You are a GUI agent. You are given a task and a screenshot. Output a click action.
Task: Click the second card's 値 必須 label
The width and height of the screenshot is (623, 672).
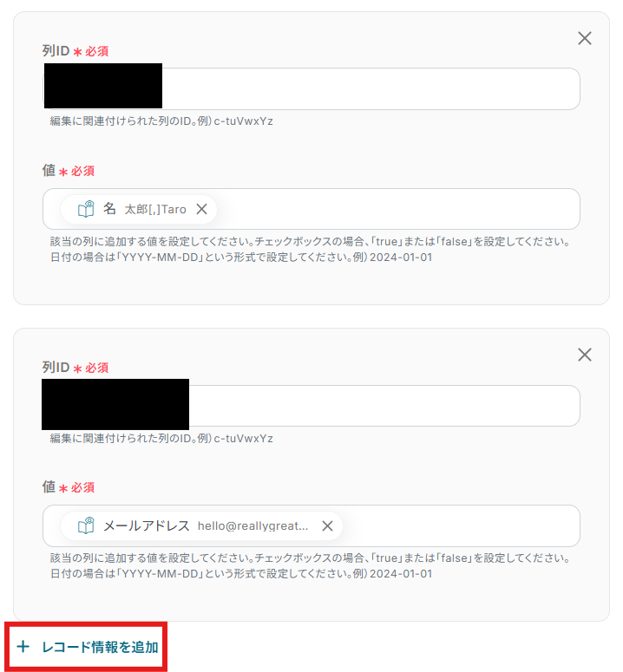69,487
